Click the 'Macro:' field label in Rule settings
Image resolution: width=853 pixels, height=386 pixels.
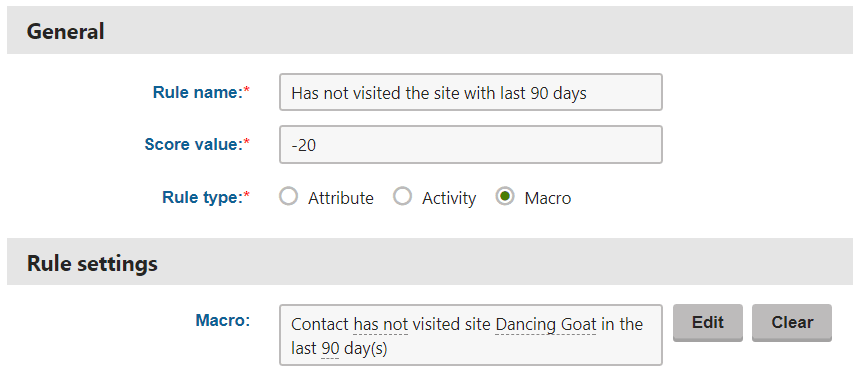point(222,320)
